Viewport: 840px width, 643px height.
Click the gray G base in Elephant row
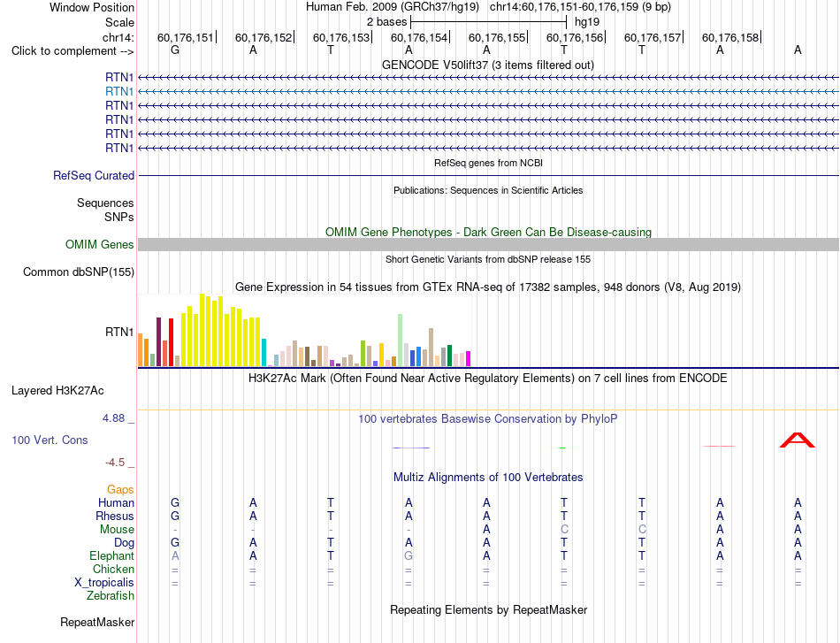[x=409, y=556]
